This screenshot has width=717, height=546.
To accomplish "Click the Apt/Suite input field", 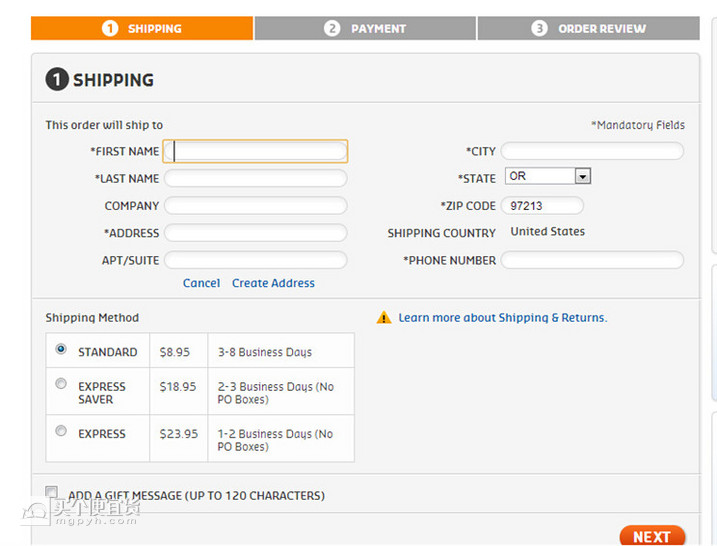I will (x=256, y=260).
